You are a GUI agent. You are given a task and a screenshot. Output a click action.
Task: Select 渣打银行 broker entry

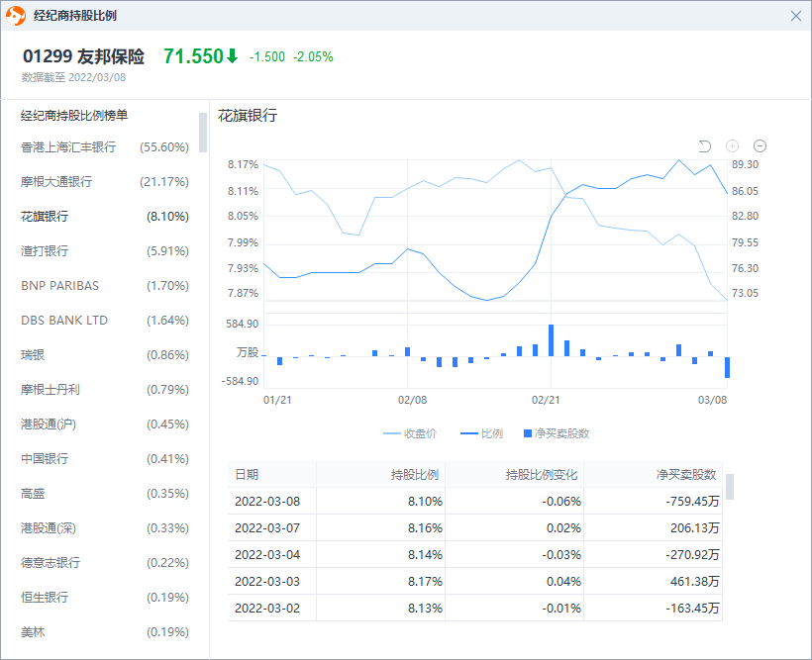tap(104, 251)
